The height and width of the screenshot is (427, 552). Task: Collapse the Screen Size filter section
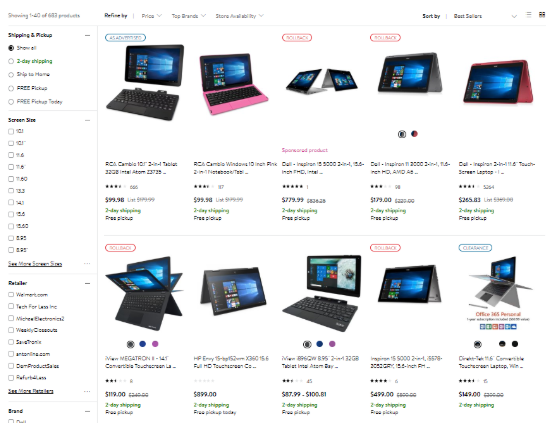[x=87, y=120]
